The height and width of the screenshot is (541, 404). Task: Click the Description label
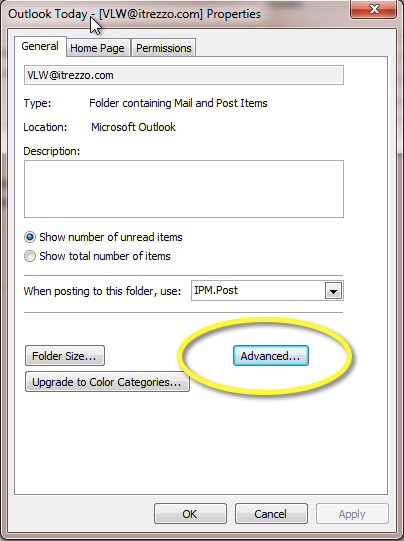click(x=52, y=151)
